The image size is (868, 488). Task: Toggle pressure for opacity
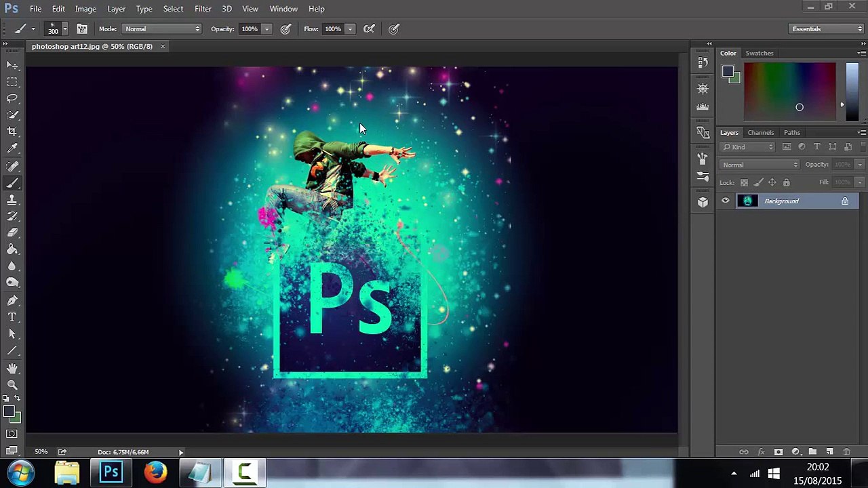[x=285, y=28]
